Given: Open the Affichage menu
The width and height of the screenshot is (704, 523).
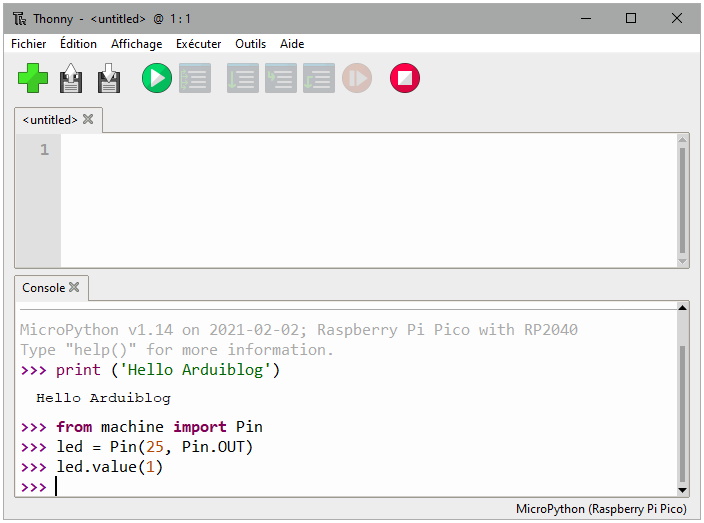Looking at the screenshot, I should [x=136, y=44].
